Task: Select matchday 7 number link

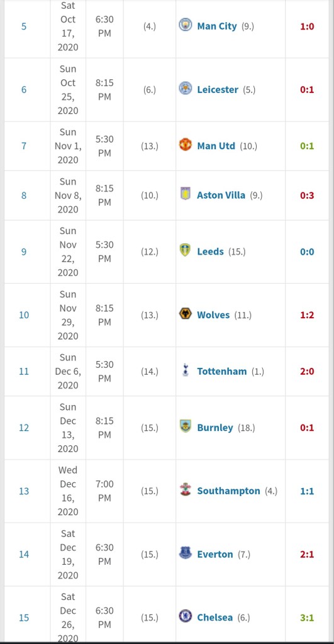Action: (x=24, y=146)
